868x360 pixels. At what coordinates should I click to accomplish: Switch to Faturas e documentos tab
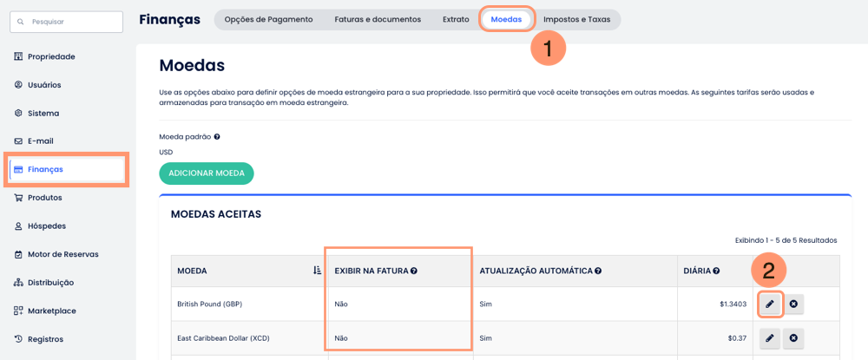(378, 19)
